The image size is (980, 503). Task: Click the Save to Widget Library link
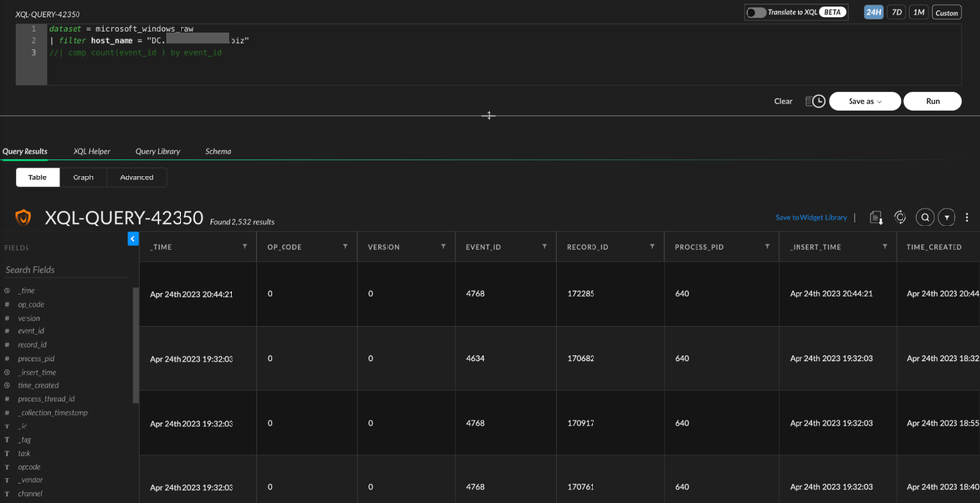(x=810, y=218)
